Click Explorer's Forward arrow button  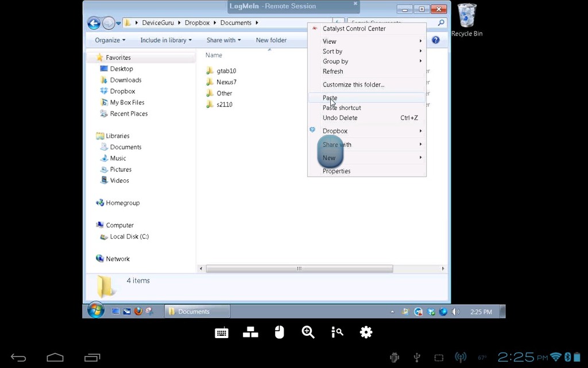point(108,23)
